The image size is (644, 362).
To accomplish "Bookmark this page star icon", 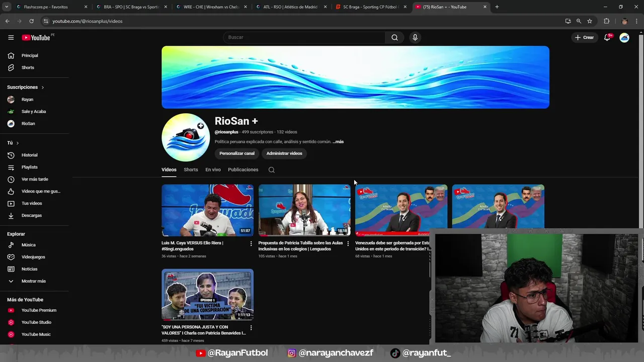I will 590,21.
